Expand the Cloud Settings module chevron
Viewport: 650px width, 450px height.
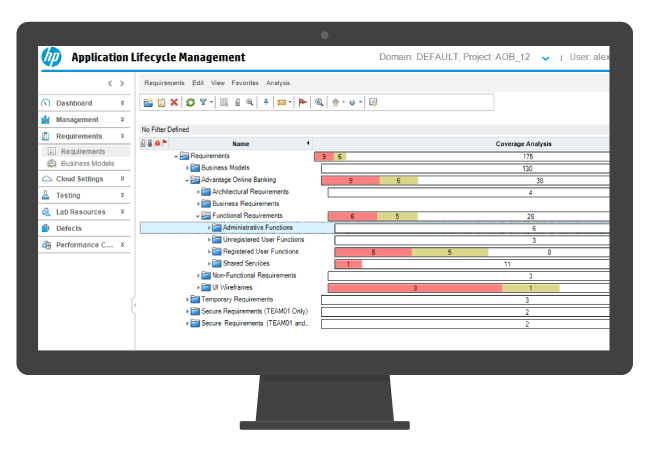122,179
